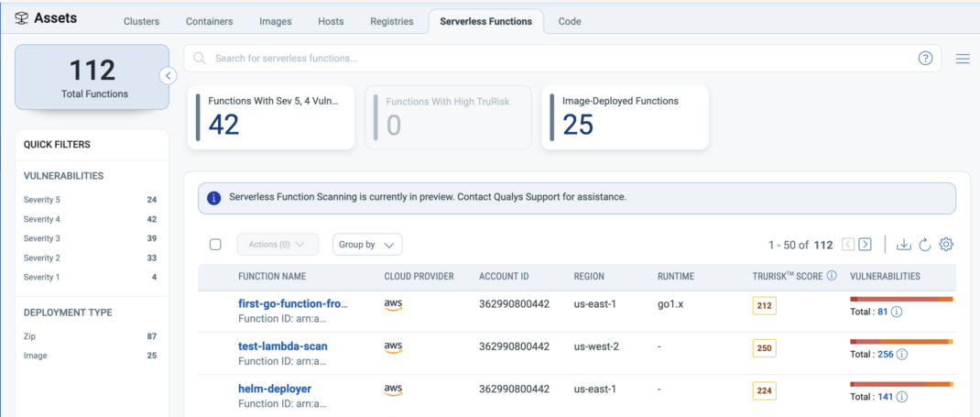This screenshot has width=980, height=417.
Task: Open helm-deployer function link
Action: (275, 389)
